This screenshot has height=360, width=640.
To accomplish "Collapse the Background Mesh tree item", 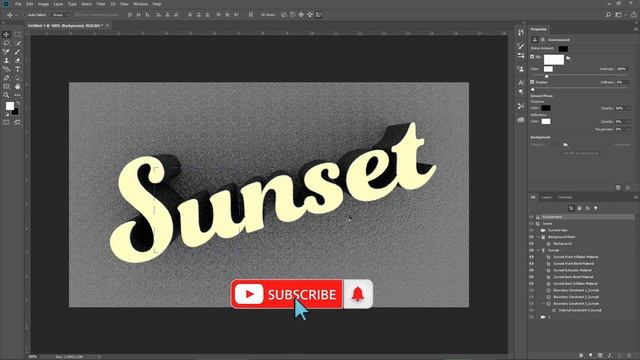I will pyautogui.click(x=538, y=237).
